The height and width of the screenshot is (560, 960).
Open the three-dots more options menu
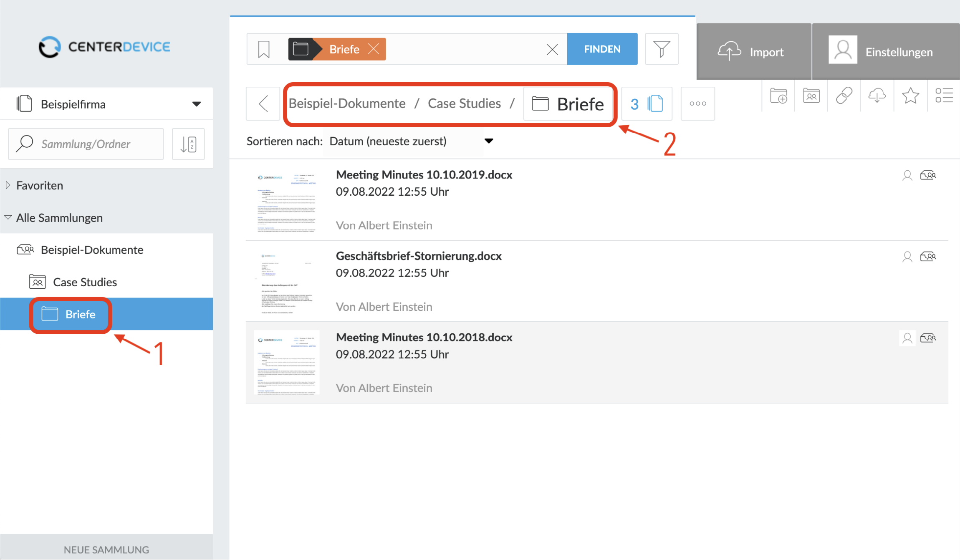(x=698, y=103)
